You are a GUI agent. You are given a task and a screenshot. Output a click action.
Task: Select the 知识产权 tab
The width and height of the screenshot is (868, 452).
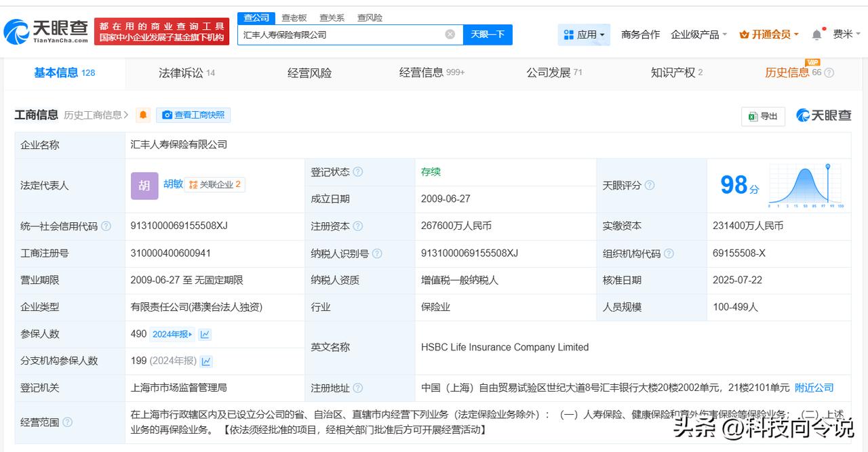[x=677, y=73]
